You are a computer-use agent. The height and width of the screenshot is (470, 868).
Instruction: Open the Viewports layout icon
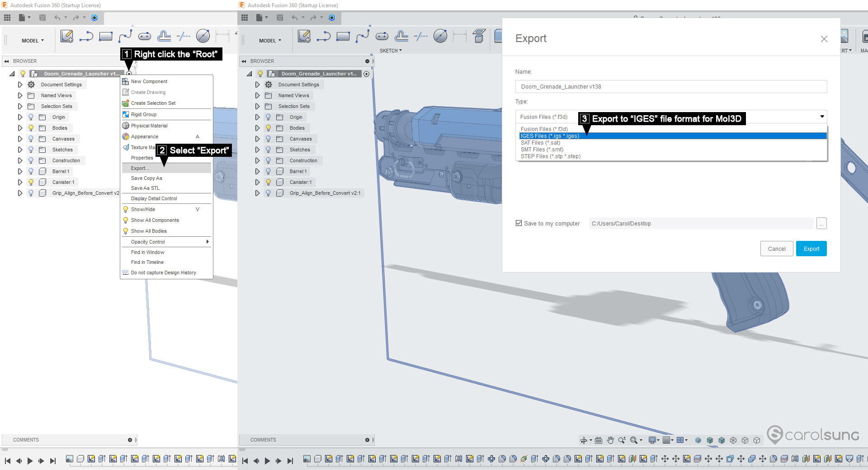[680, 440]
